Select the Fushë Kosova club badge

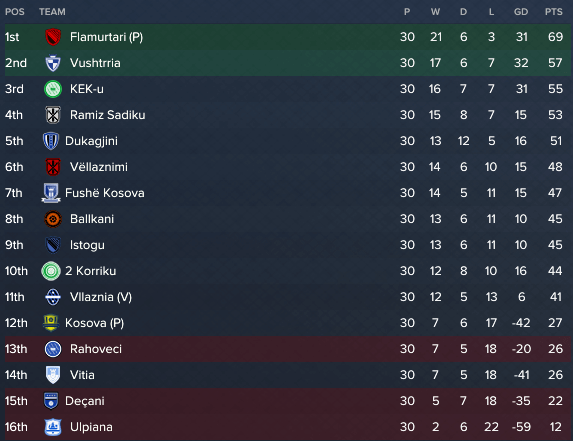pos(51,193)
